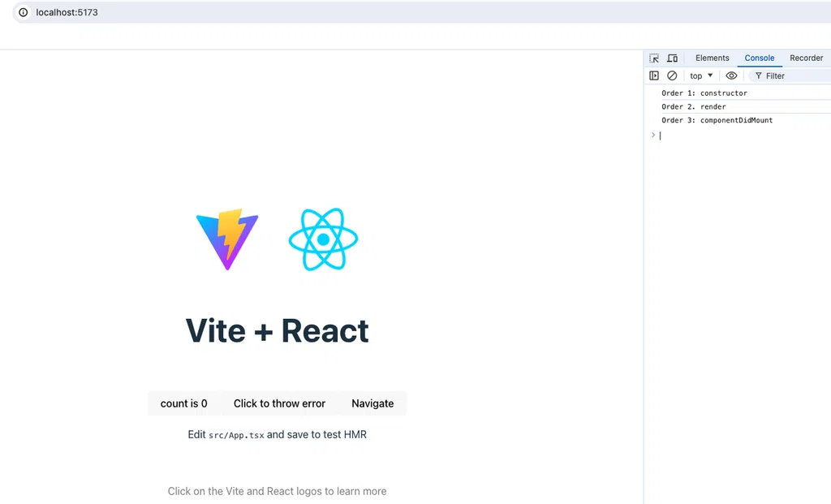The height and width of the screenshot is (504, 831).
Task: Click the site information icon in address bar
Action: click(x=24, y=12)
